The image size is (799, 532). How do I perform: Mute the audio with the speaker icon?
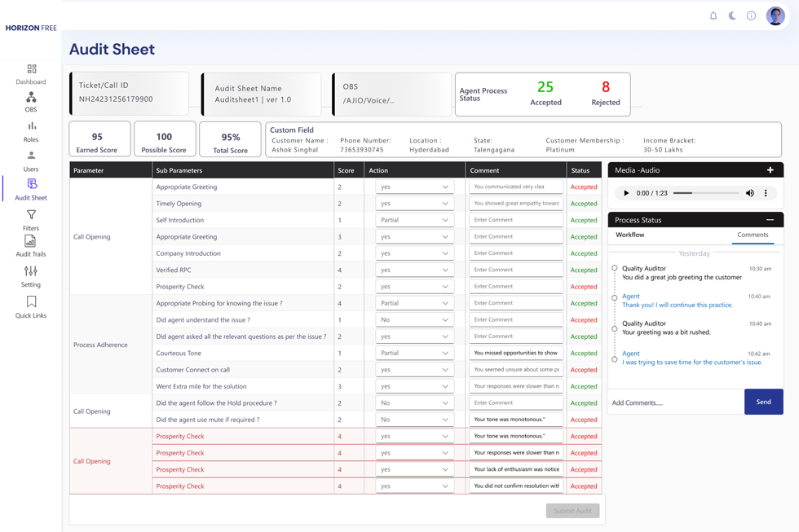point(750,193)
